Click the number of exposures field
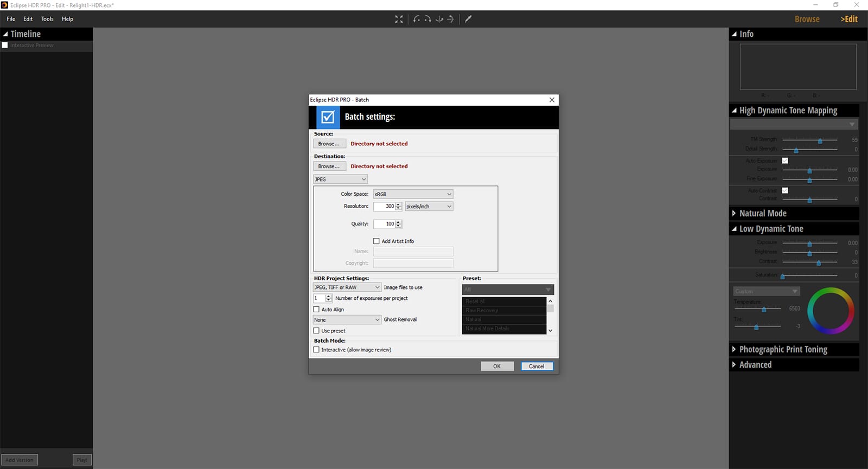 click(x=319, y=298)
